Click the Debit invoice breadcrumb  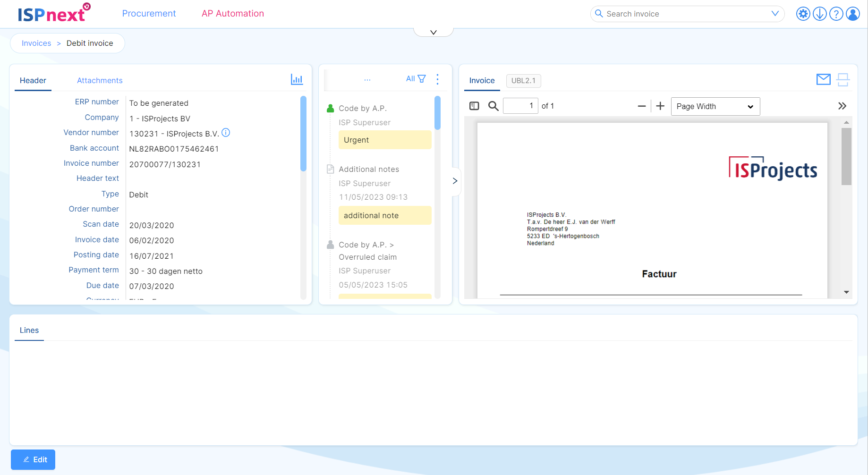click(90, 43)
